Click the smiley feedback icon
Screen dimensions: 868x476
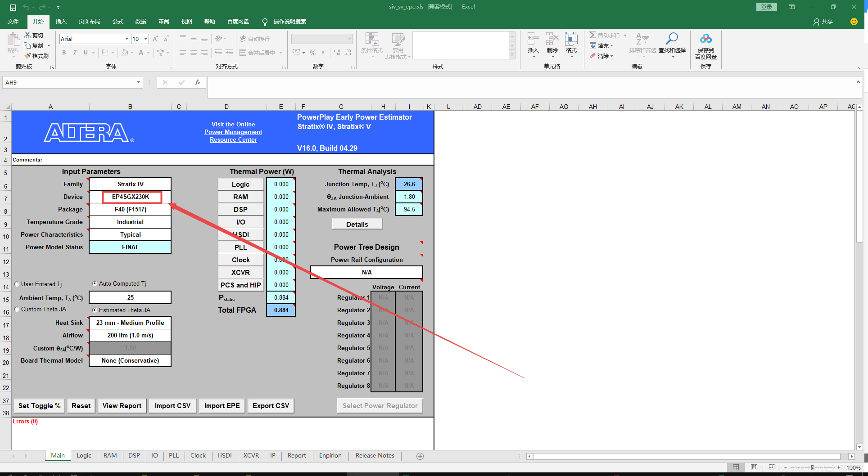point(854,21)
